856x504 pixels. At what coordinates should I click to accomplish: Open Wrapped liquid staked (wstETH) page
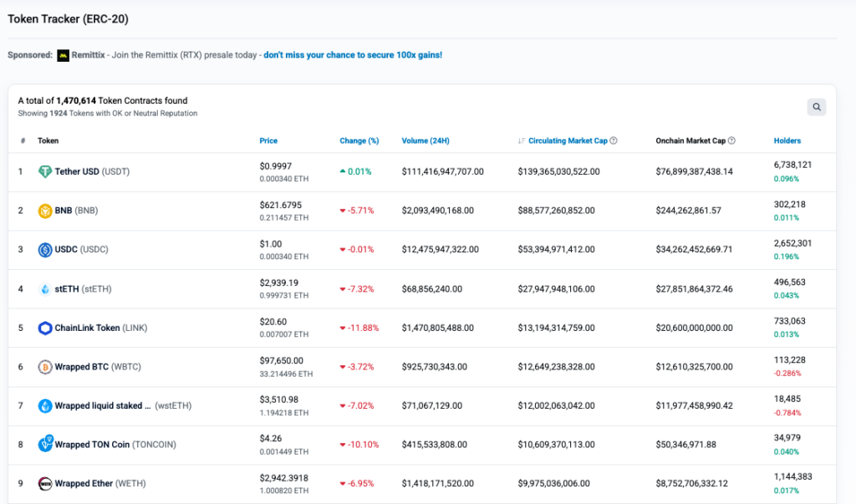[x=123, y=405]
